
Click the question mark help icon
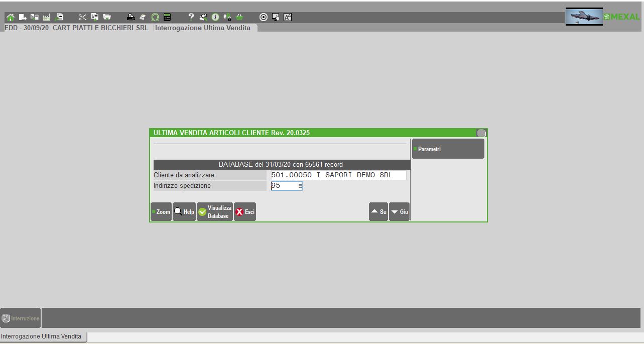pyautogui.click(x=191, y=17)
